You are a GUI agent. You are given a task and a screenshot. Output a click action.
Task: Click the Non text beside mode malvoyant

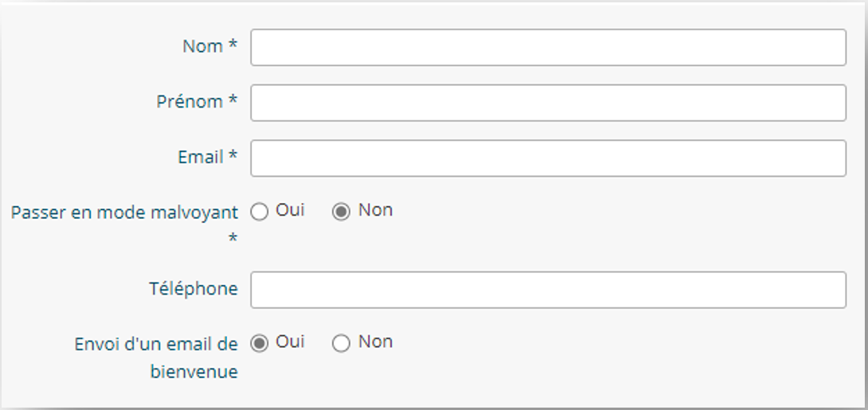pos(375,211)
